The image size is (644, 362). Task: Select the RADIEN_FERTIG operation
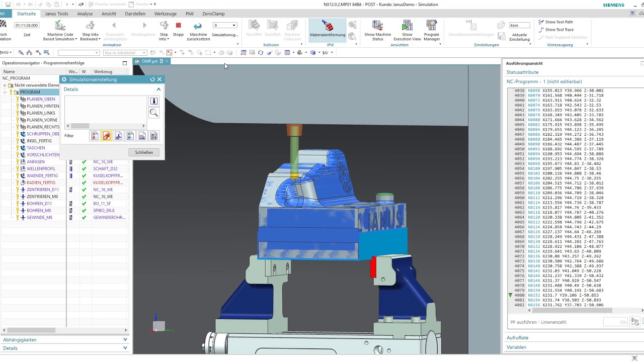click(41, 183)
